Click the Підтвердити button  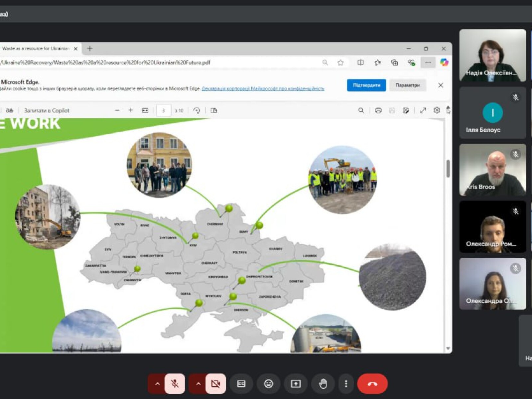(366, 85)
